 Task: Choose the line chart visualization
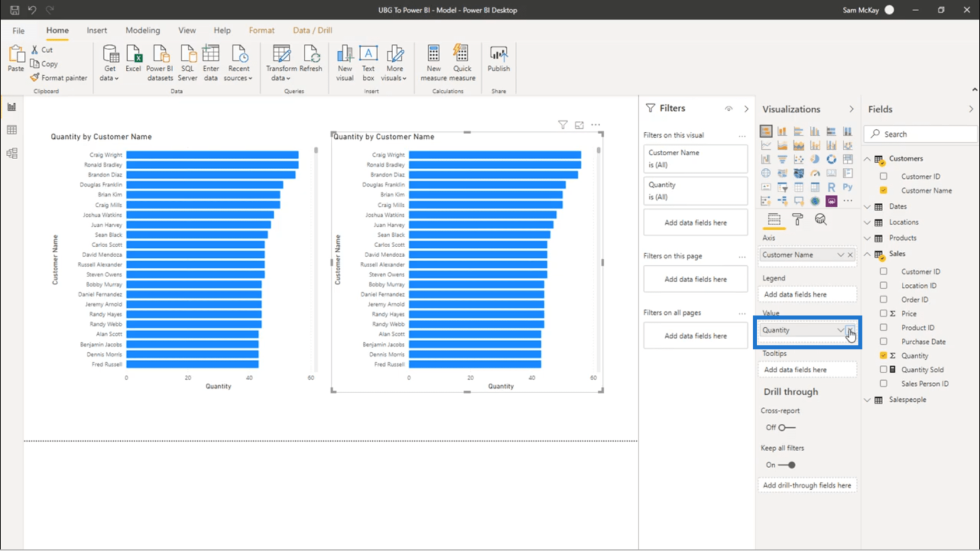click(766, 145)
